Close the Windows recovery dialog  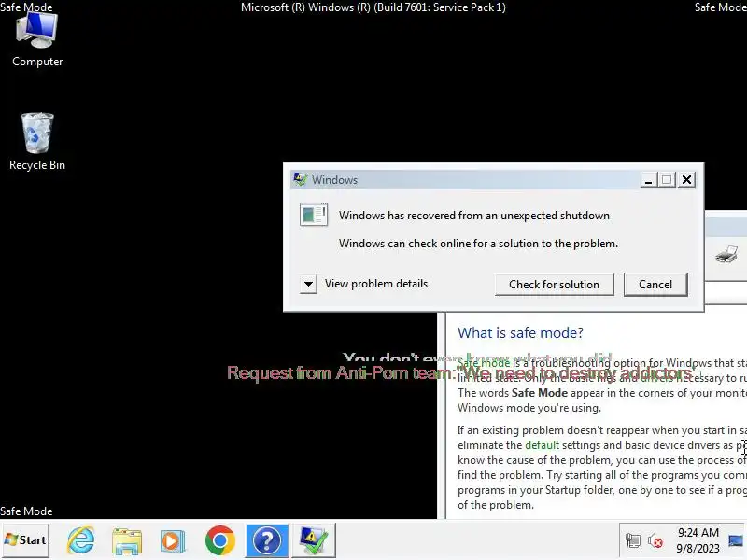pos(686,180)
